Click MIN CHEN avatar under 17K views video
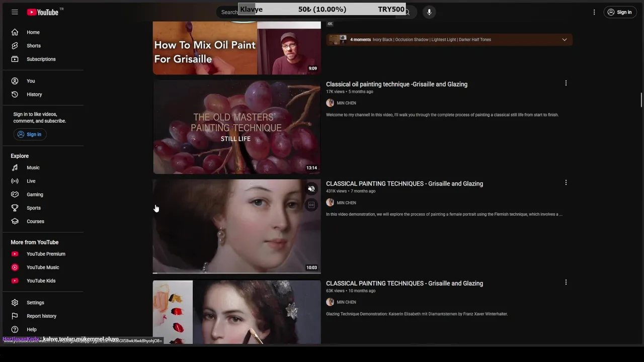The height and width of the screenshot is (362, 644). point(330,103)
